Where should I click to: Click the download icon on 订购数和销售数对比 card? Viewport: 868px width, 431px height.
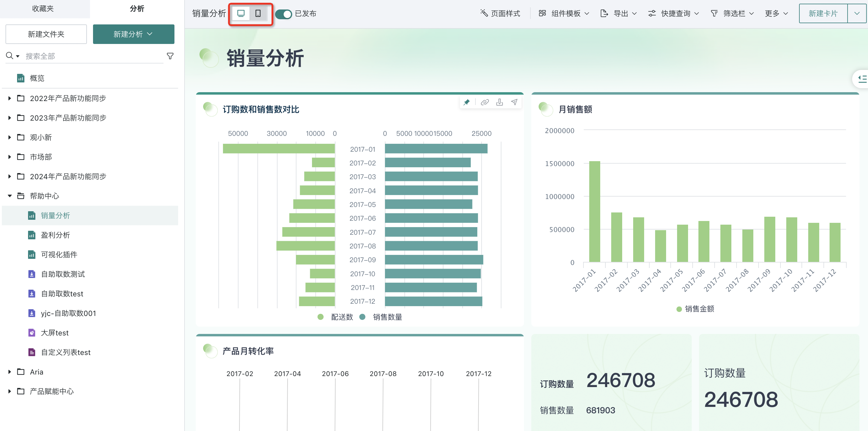point(499,102)
